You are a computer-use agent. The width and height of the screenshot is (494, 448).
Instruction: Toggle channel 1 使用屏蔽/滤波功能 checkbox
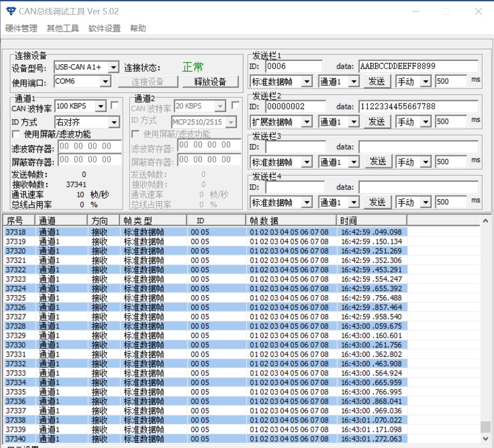point(16,134)
